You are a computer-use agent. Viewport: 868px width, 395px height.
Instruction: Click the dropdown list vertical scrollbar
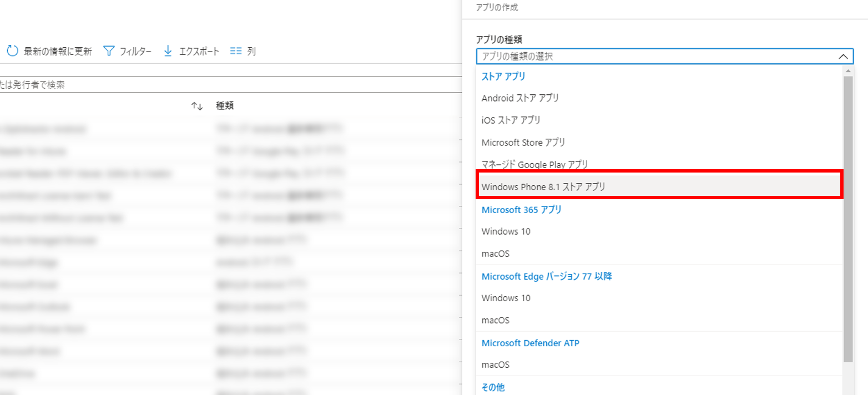point(848,222)
